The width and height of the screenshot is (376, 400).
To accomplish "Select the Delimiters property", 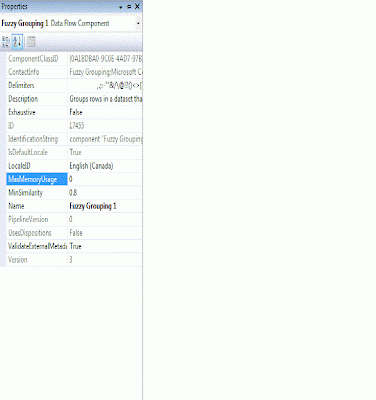I will coord(21,86).
